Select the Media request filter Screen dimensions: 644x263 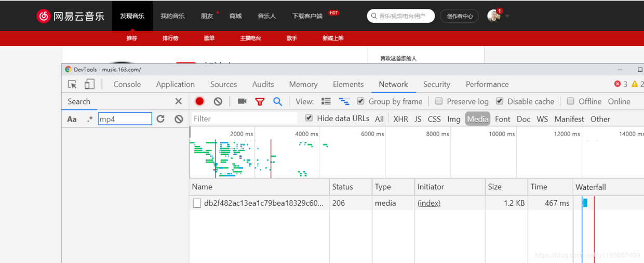point(478,119)
